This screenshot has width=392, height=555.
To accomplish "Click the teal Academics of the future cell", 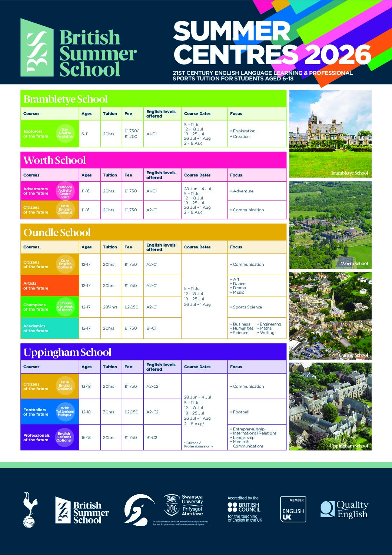I will point(50,328).
